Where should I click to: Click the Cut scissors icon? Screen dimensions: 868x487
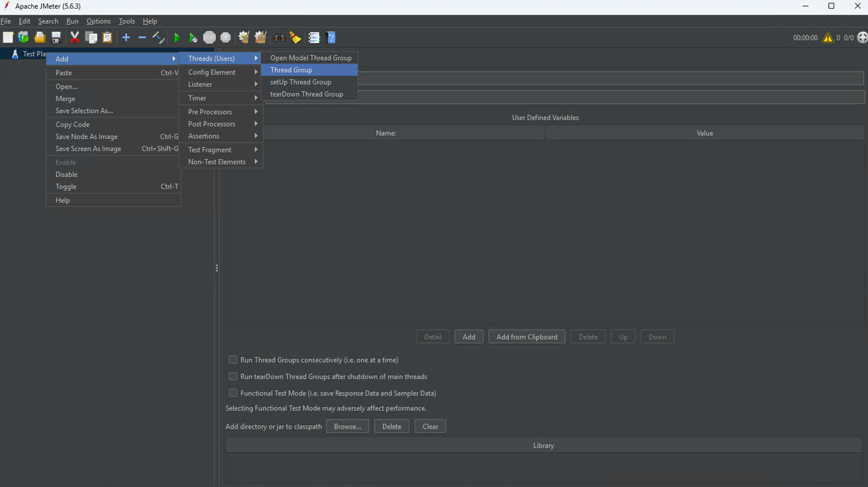coord(74,38)
